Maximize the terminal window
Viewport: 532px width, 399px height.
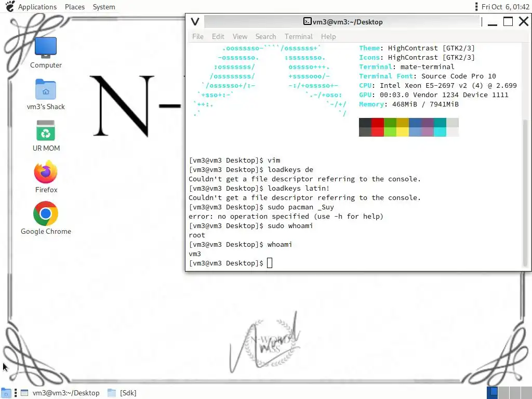[508, 22]
